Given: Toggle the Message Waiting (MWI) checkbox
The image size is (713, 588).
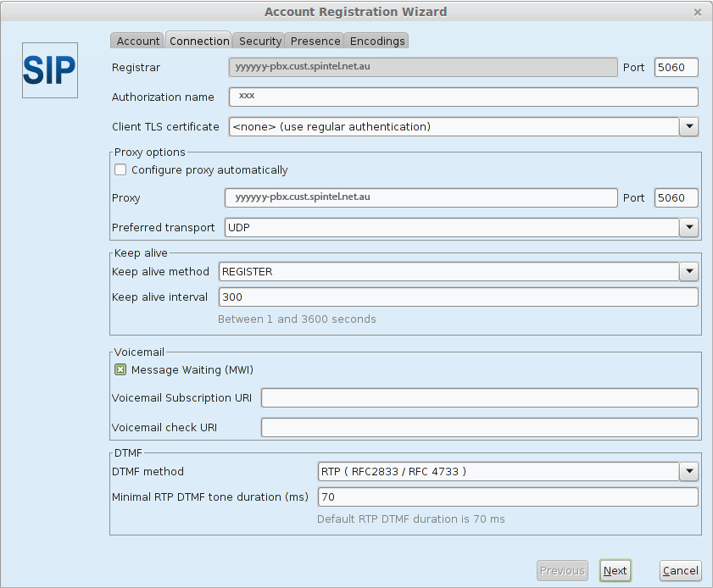Looking at the screenshot, I should click(x=120, y=370).
